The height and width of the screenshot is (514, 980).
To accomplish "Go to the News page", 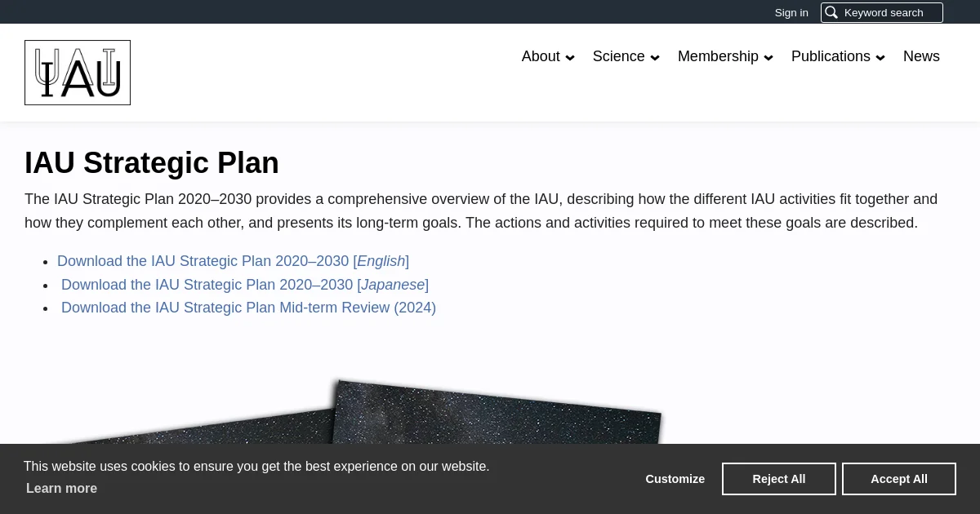I will 921,56.
